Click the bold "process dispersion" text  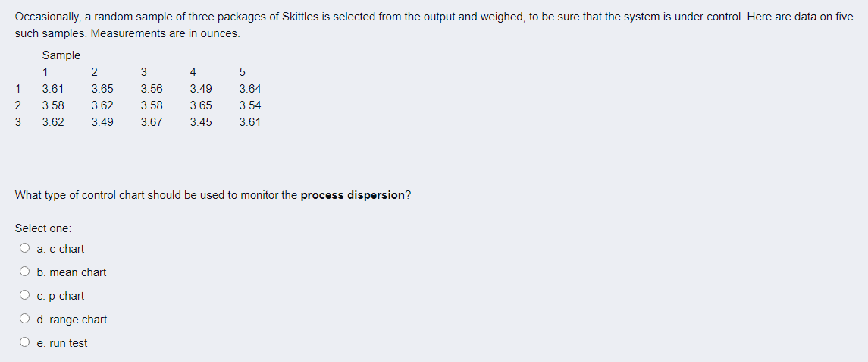(x=353, y=195)
